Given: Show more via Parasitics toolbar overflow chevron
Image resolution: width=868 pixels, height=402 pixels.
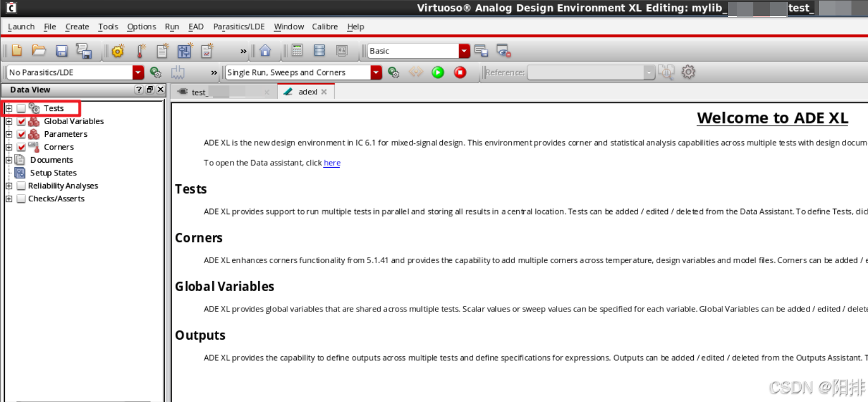Looking at the screenshot, I should click(x=214, y=73).
